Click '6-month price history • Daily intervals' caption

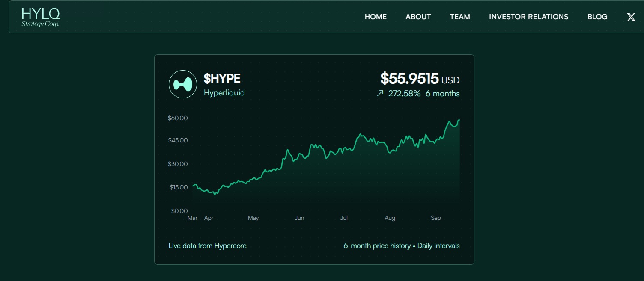[402, 246]
